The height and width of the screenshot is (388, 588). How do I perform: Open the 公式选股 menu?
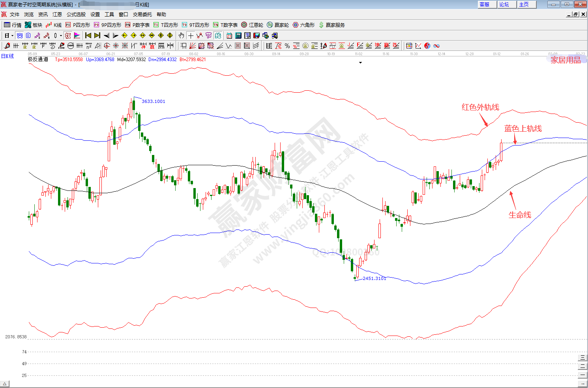pos(76,14)
